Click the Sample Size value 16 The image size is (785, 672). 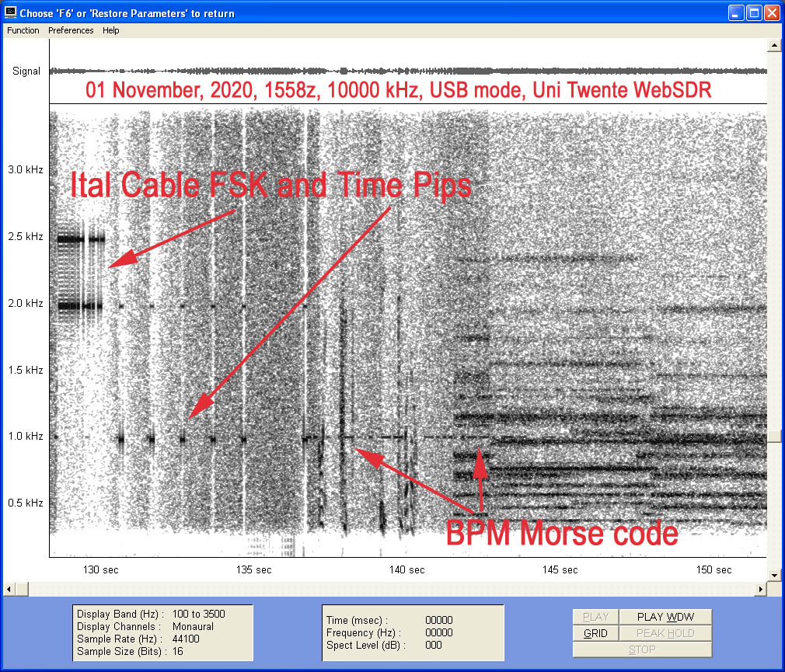click(178, 652)
